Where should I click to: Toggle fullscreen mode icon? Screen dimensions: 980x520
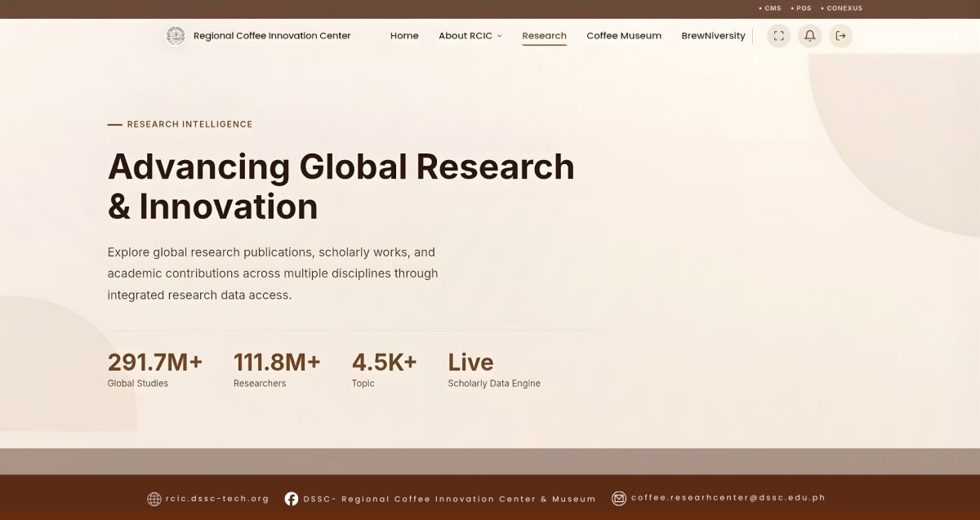[778, 36]
